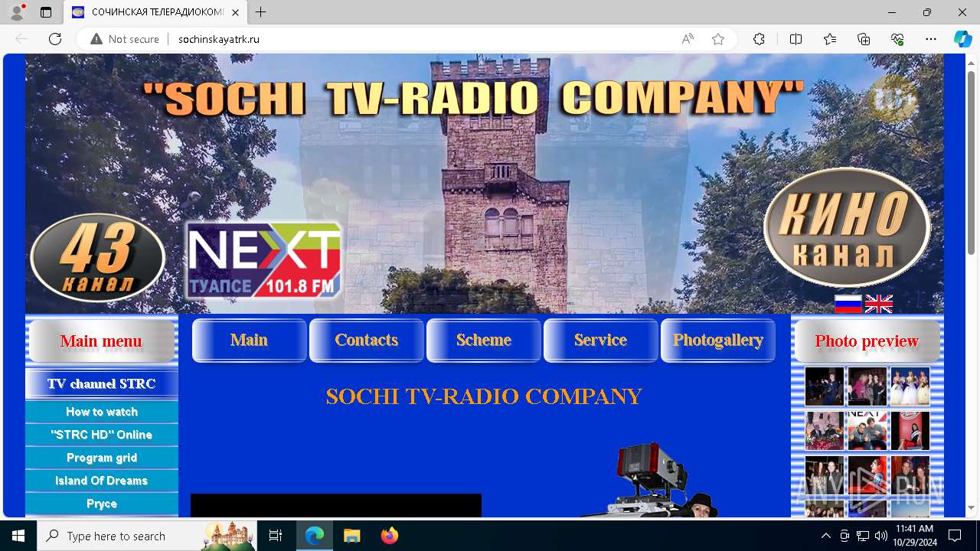
Task: Open File Explorer from the taskbar
Action: pos(351,536)
